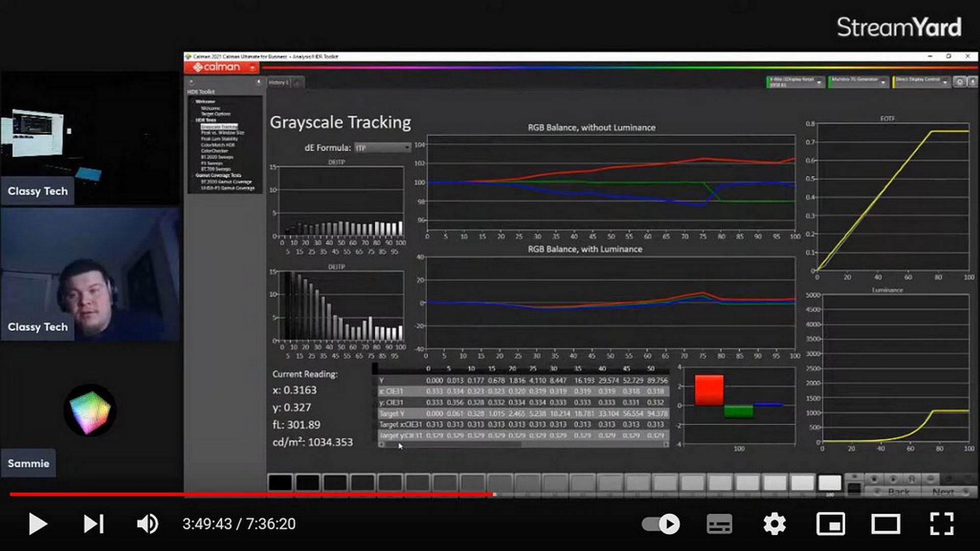Viewport: 980px width, 551px height.
Task: Toggle the autoplay switch
Action: 660,524
